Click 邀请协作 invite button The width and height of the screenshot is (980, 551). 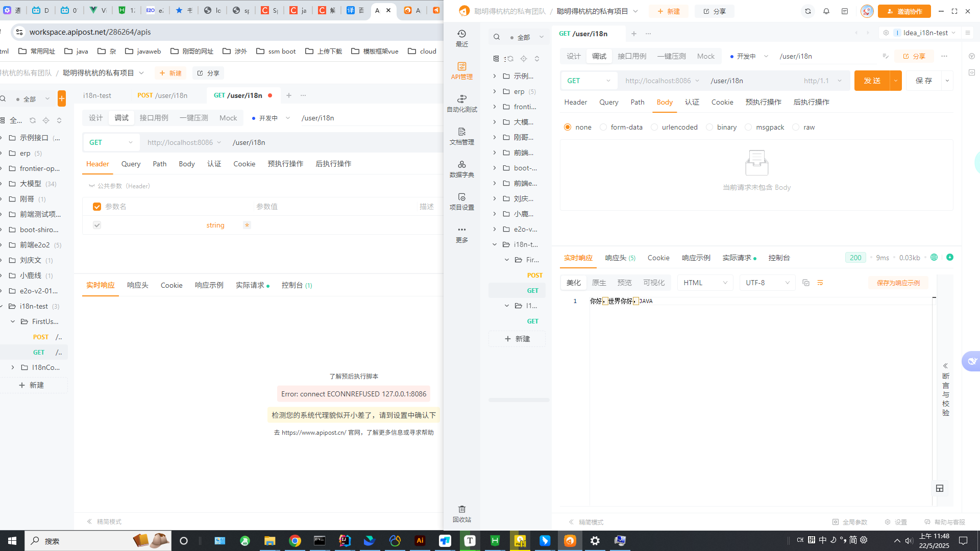904,11
